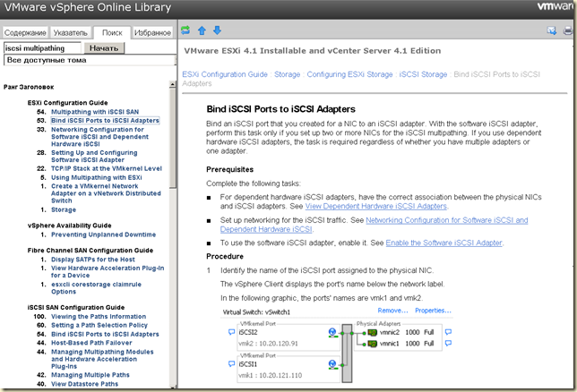Click the search field containing iscsi multipathing
577x392 pixels.
coord(42,48)
